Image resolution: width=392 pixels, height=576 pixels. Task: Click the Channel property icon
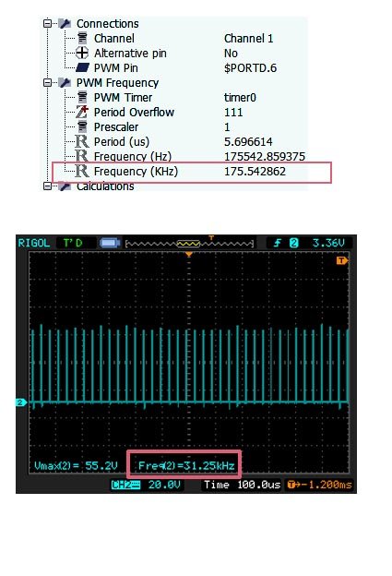coord(82,38)
